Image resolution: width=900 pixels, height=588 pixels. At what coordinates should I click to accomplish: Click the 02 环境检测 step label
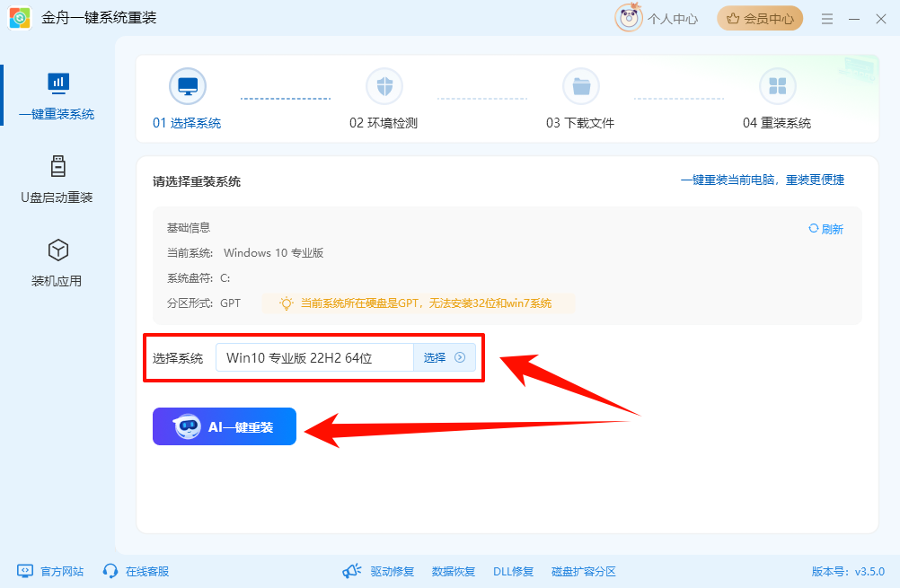click(384, 123)
